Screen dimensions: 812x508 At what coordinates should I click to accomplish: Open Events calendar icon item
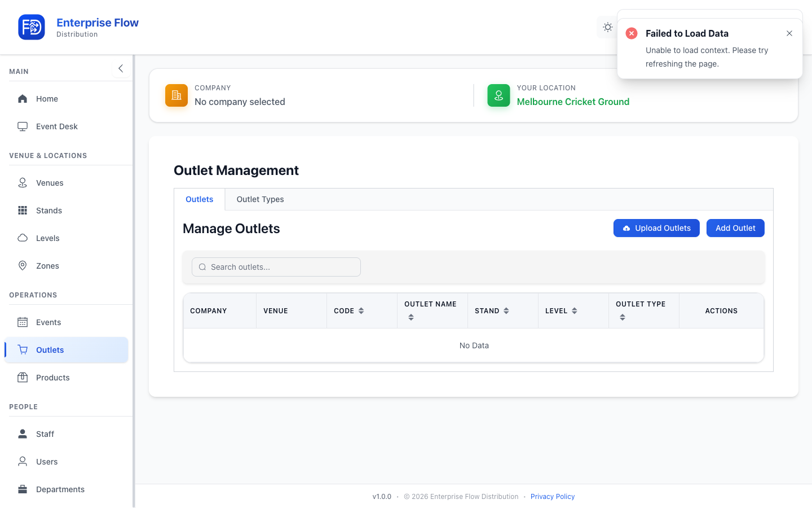click(23, 322)
